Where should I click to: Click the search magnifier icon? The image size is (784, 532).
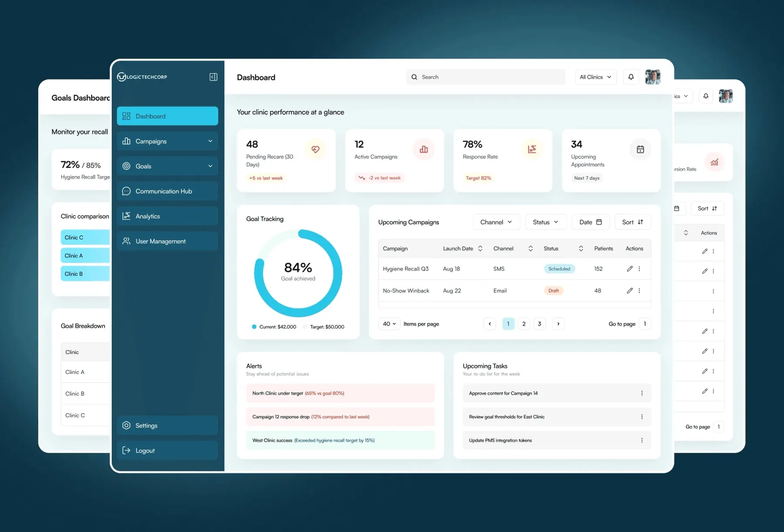[x=414, y=77]
